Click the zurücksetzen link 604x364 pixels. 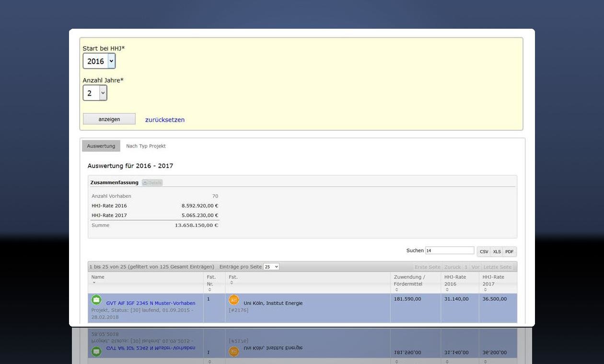[165, 120]
